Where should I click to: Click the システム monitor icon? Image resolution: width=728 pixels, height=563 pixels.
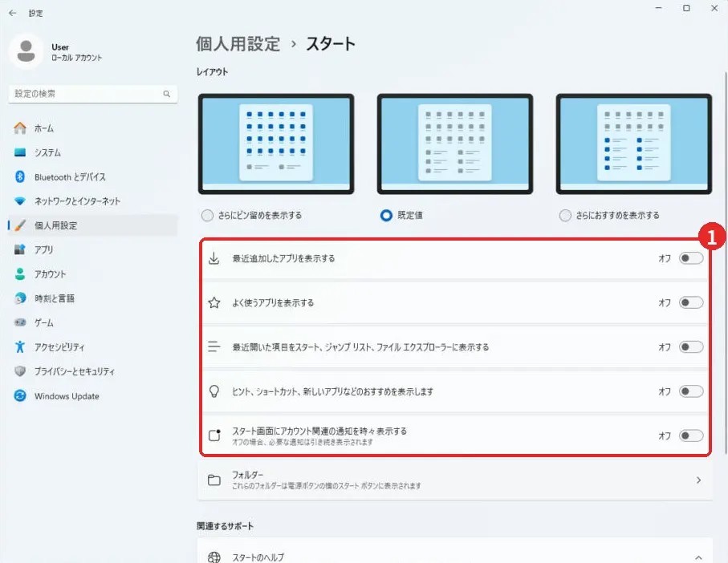tap(20, 152)
